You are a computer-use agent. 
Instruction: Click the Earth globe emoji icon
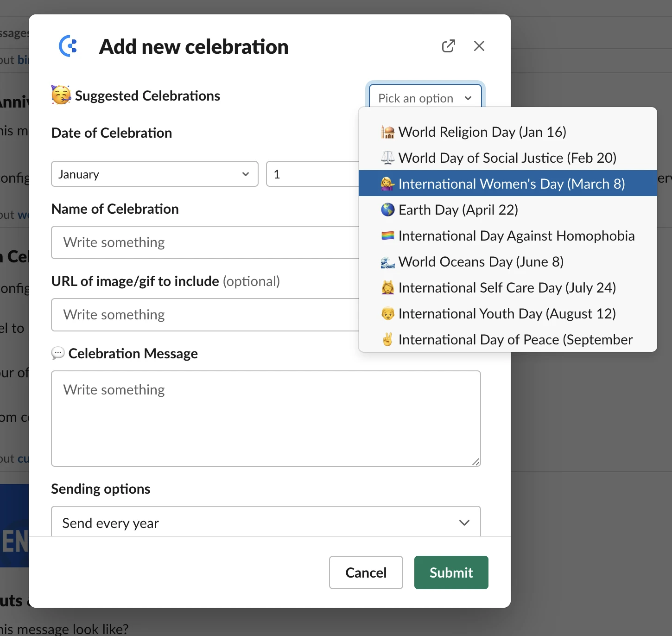[388, 210]
